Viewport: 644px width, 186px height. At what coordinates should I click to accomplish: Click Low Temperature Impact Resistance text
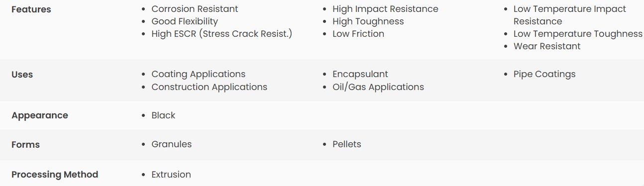coord(570,15)
